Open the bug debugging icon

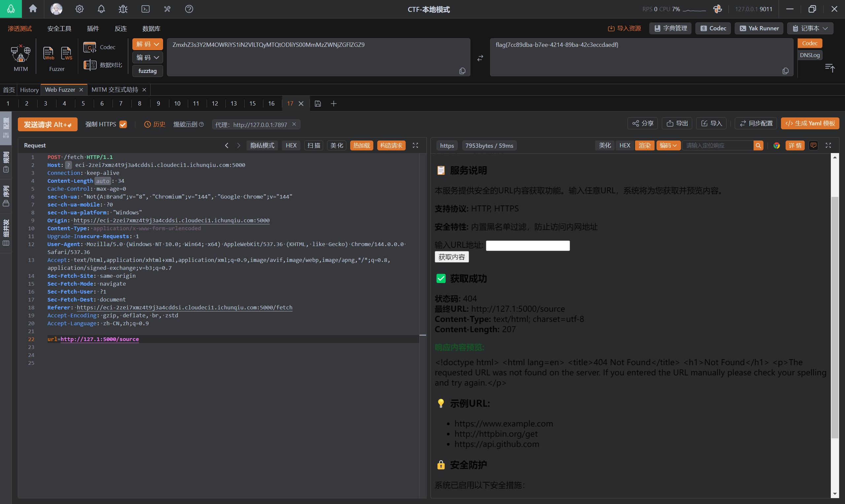[123, 9]
